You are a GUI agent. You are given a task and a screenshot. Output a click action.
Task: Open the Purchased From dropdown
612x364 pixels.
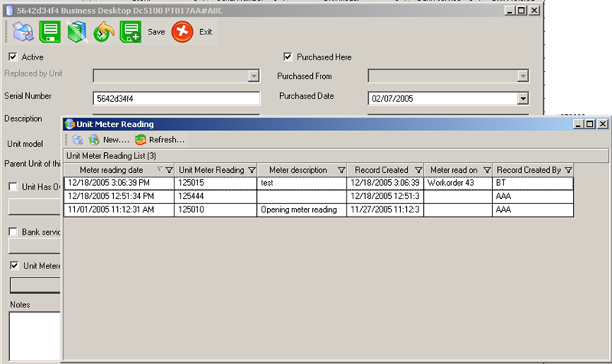522,76
